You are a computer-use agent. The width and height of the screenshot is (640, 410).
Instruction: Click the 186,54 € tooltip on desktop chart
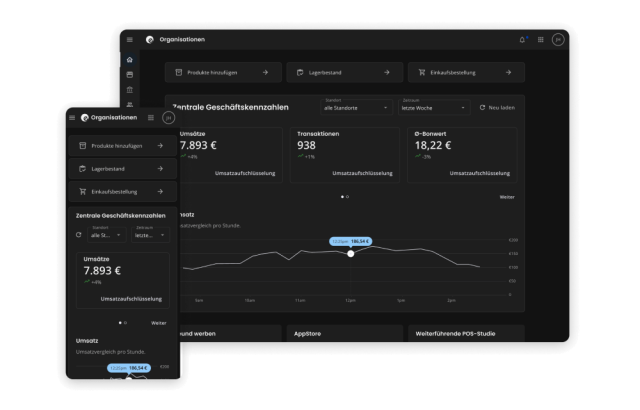point(351,242)
